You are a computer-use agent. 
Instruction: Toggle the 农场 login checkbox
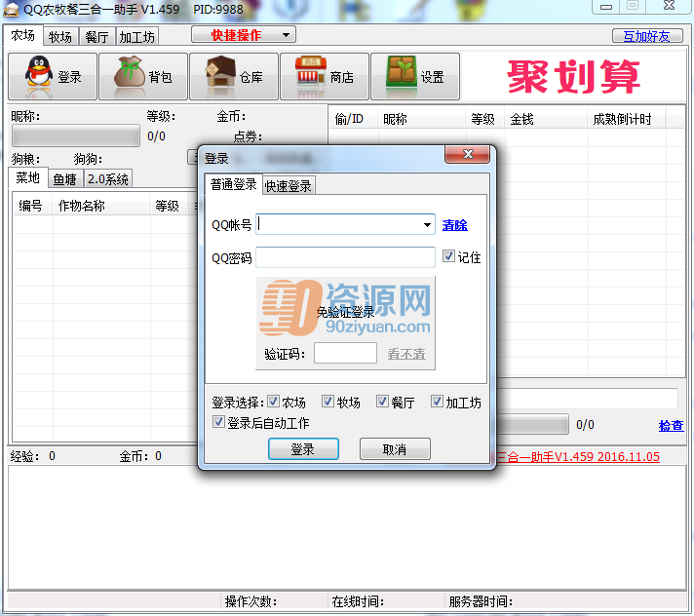click(x=273, y=402)
